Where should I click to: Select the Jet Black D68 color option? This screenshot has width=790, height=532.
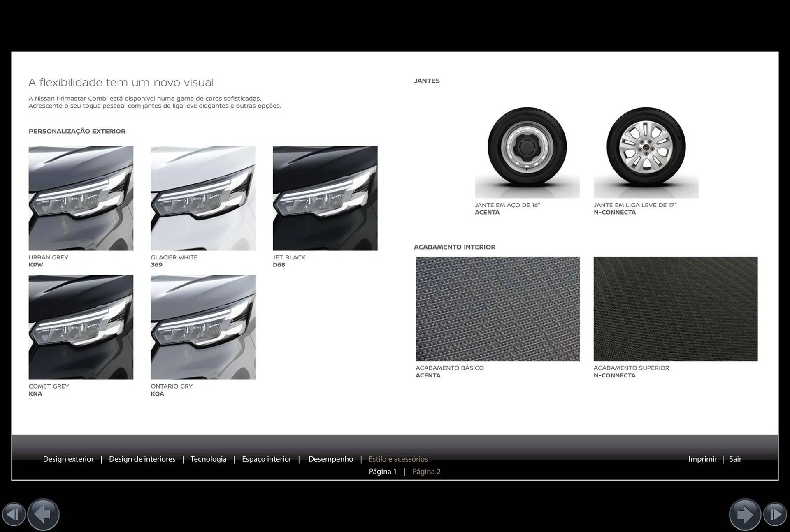[325, 198]
